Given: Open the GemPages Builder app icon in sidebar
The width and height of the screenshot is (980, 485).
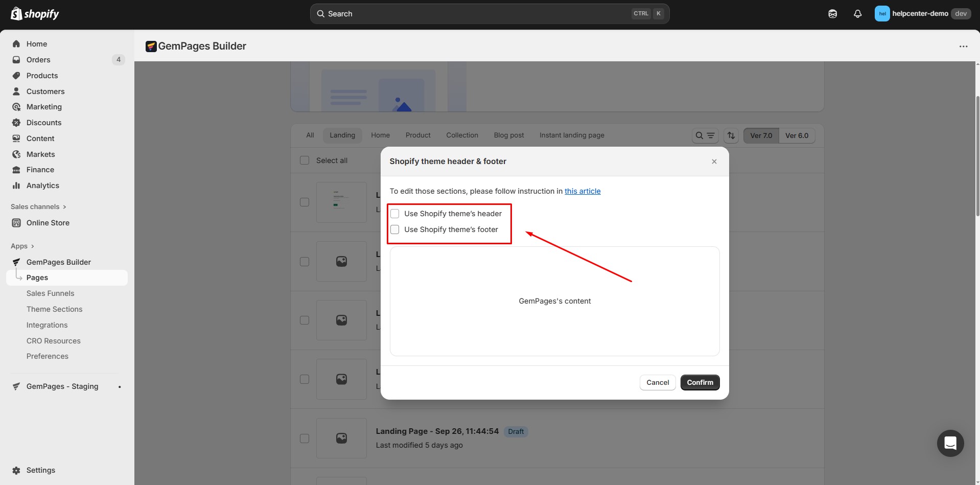Looking at the screenshot, I should pos(16,262).
